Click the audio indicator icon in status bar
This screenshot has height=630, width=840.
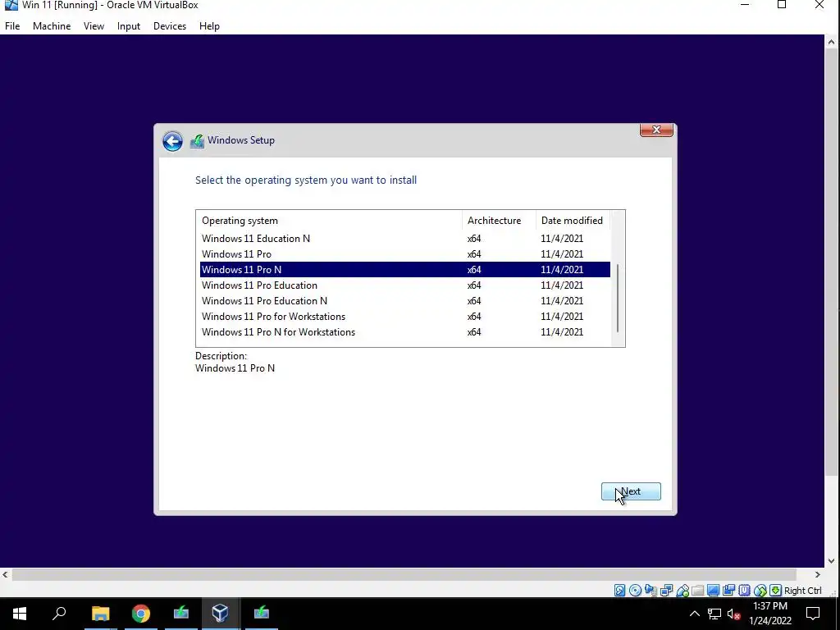pyautogui.click(x=651, y=591)
